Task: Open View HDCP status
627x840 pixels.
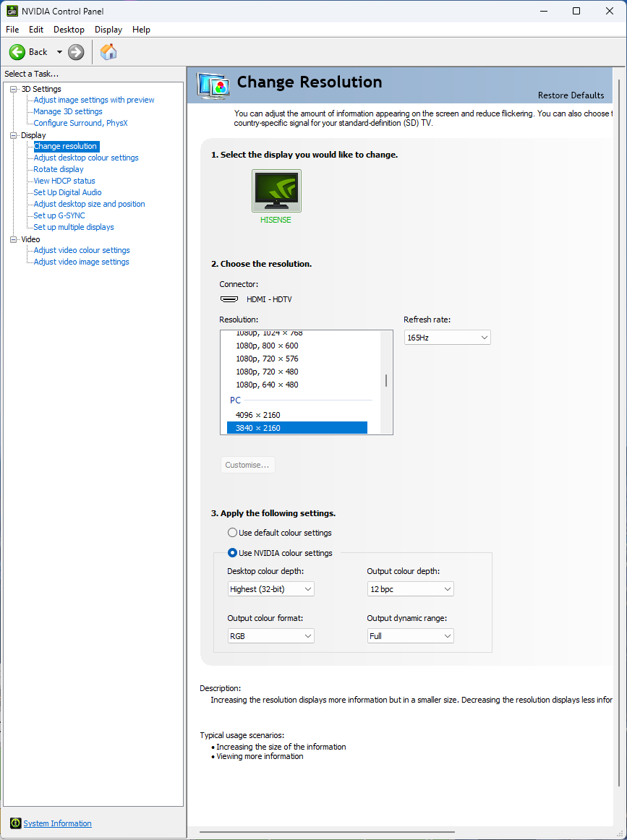Action: click(64, 181)
